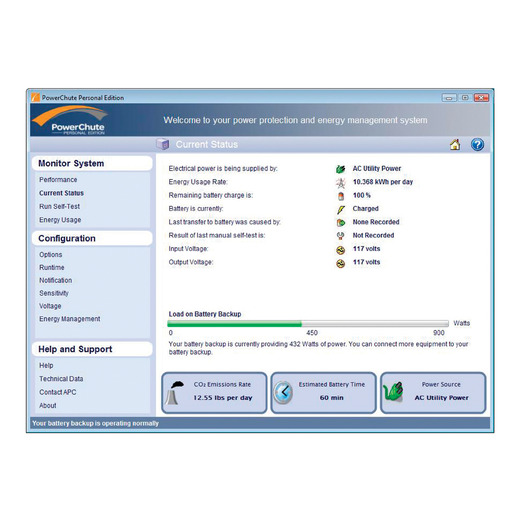Screen dimensions: 520x520
Task: Open the blue question mark help icon
Action: (477, 145)
